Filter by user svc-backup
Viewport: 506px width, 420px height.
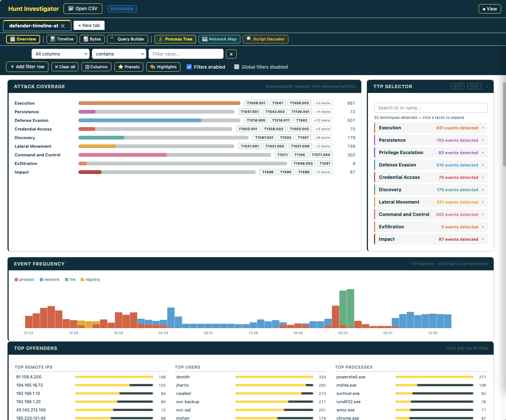[251, 402]
